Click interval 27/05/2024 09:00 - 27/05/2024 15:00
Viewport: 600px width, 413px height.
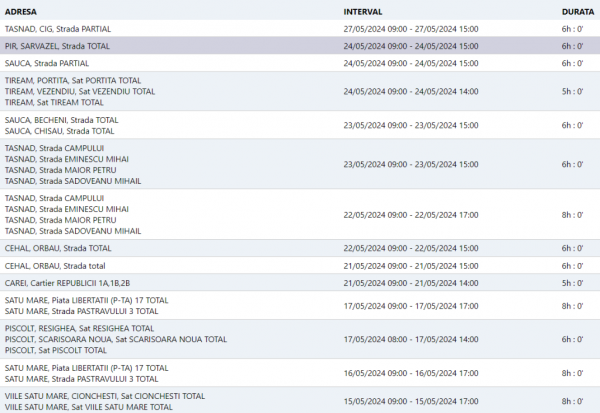(411, 29)
